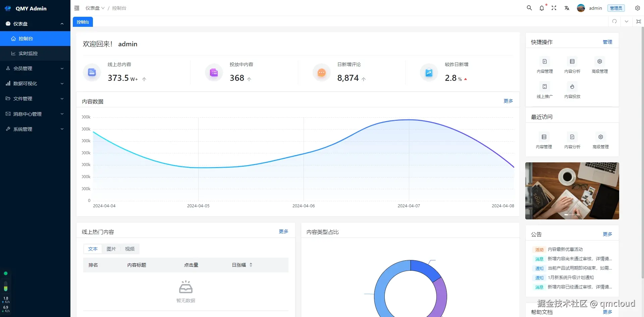The height and width of the screenshot is (317, 644).
Task: Select the 线上推广 quick action
Action: click(x=544, y=90)
